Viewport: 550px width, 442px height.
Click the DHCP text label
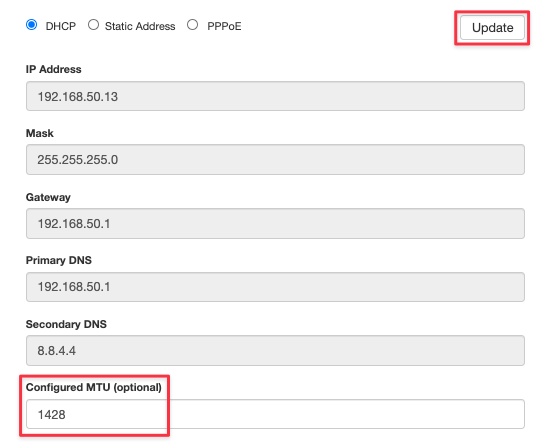pos(61,26)
